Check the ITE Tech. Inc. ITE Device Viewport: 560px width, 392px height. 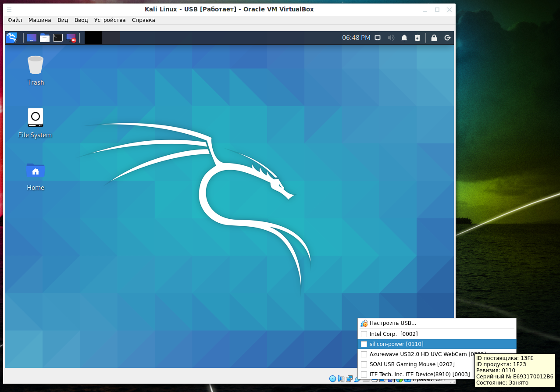tap(364, 374)
